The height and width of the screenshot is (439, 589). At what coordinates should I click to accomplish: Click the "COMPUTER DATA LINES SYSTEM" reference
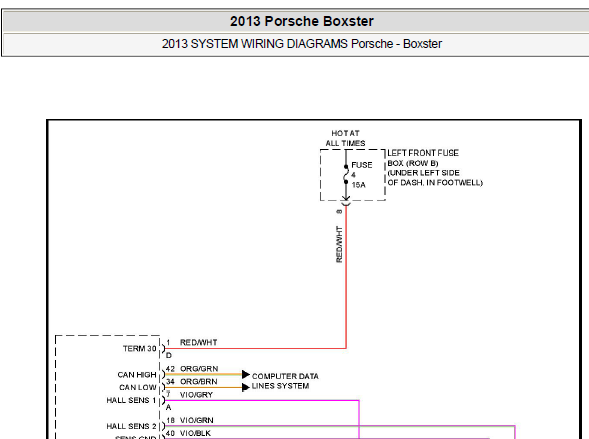point(285,381)
